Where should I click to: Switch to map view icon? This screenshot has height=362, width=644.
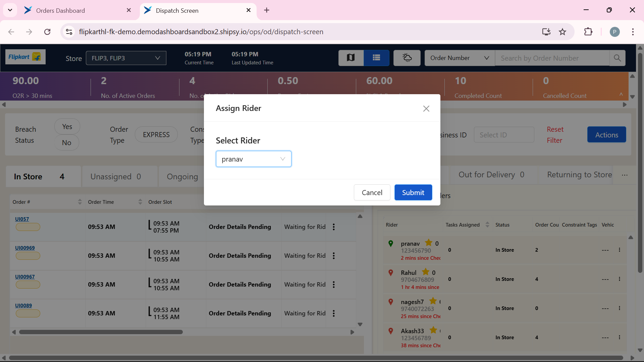351,58
